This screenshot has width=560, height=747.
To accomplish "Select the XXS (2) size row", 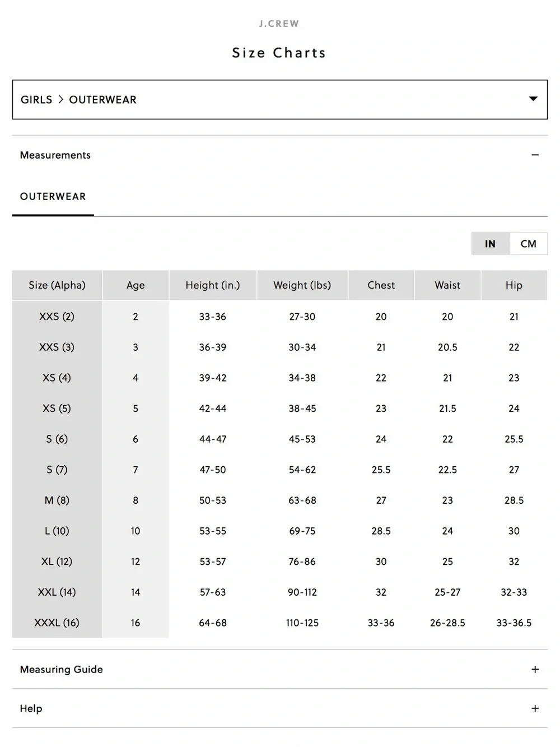I will point(279,317).
